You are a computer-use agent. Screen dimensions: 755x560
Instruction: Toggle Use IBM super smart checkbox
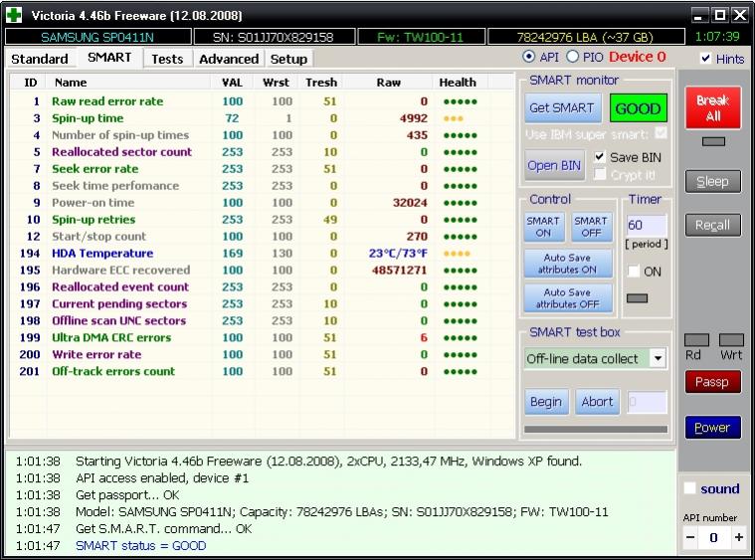tap(661, 133)
